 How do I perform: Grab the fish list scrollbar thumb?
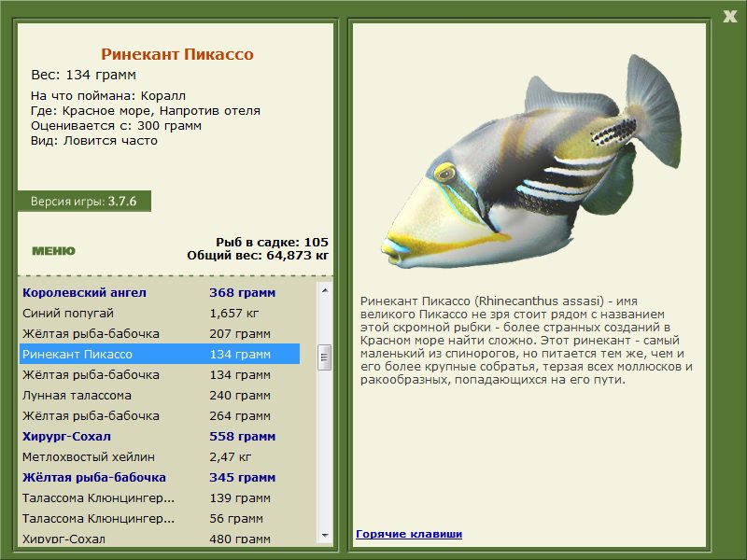tap(324, 357)
